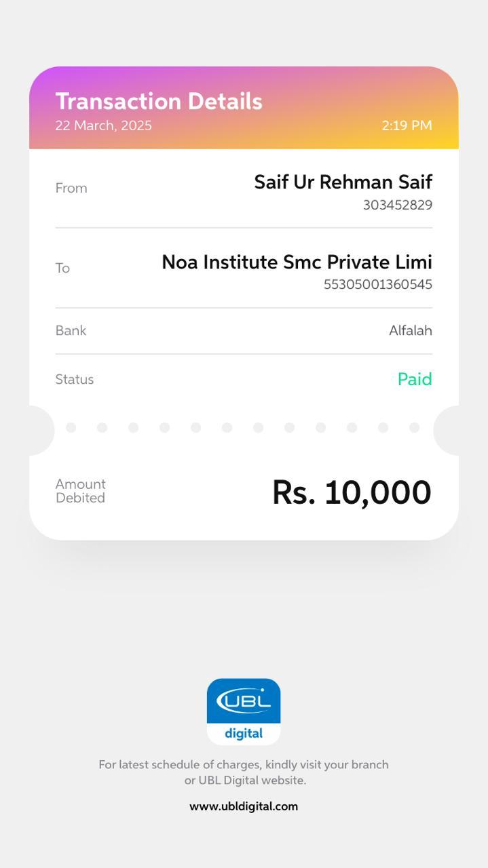488x868 pixels.
Task: Tap the Amount Debited label
Action: 80,491
